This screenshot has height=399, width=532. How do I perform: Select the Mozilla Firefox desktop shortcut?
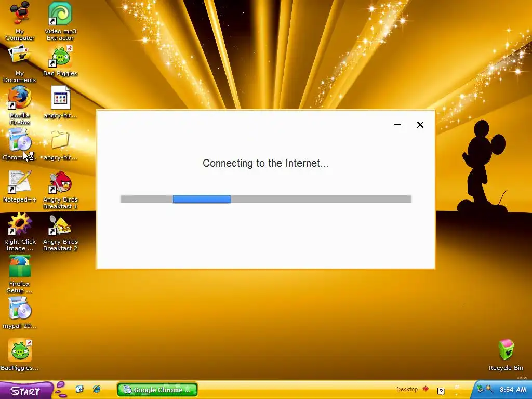(20, 105)
